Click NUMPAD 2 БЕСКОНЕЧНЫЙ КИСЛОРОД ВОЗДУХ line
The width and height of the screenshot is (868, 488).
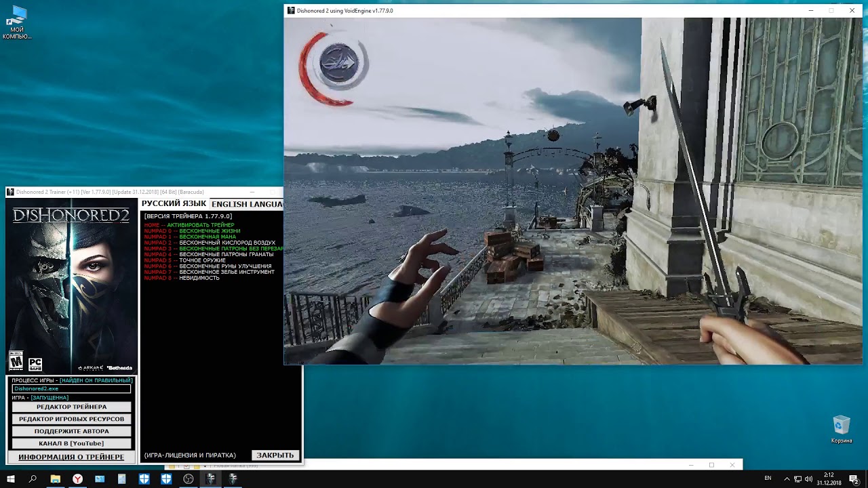click(x=210, y=243)
